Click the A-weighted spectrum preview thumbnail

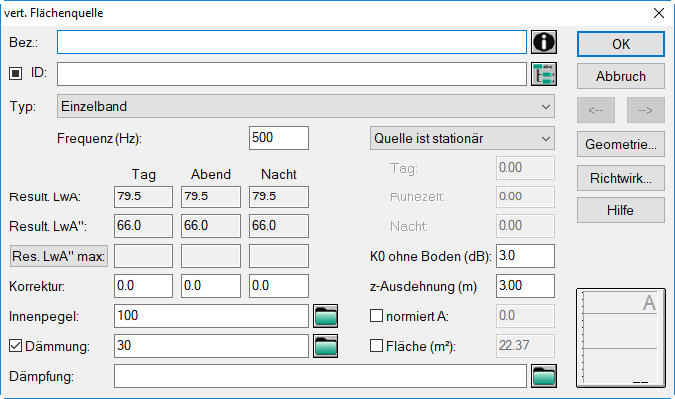click(x=621, y=338)
